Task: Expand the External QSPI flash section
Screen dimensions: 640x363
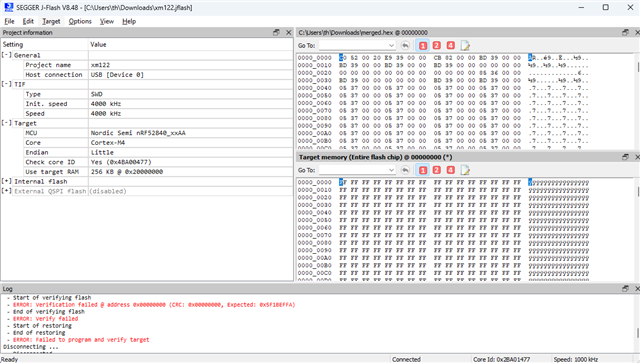Action: click(7, 191)
